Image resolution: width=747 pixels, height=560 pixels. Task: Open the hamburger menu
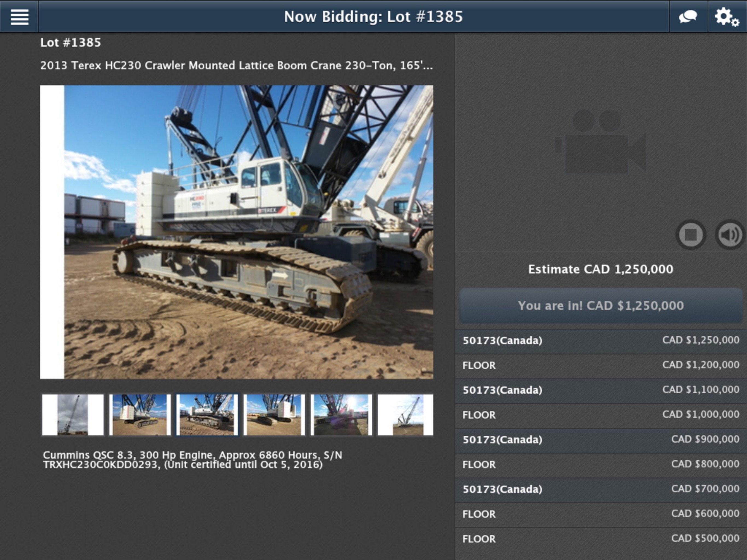(x=19, y=17)
